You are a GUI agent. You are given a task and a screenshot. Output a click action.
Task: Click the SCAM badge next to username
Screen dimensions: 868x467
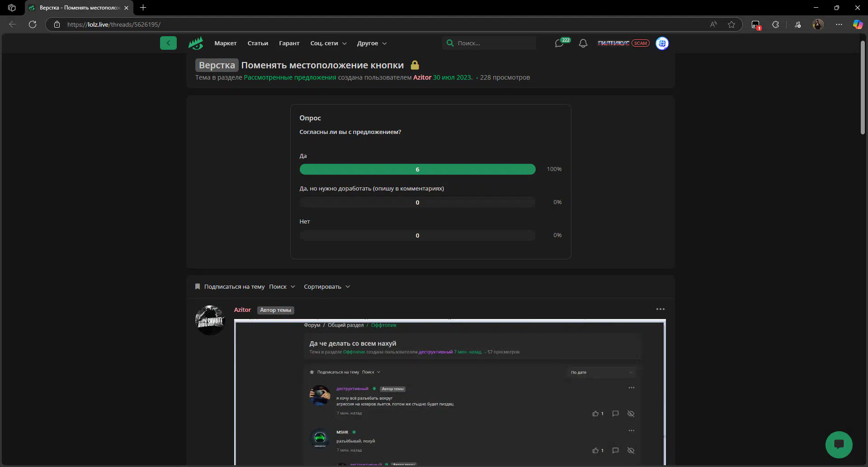pyautogui.click(x=640, y=43)
